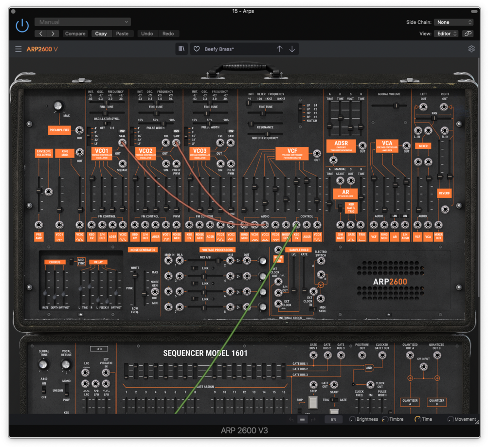Click LEFT OUT jack

pos(423,107)
